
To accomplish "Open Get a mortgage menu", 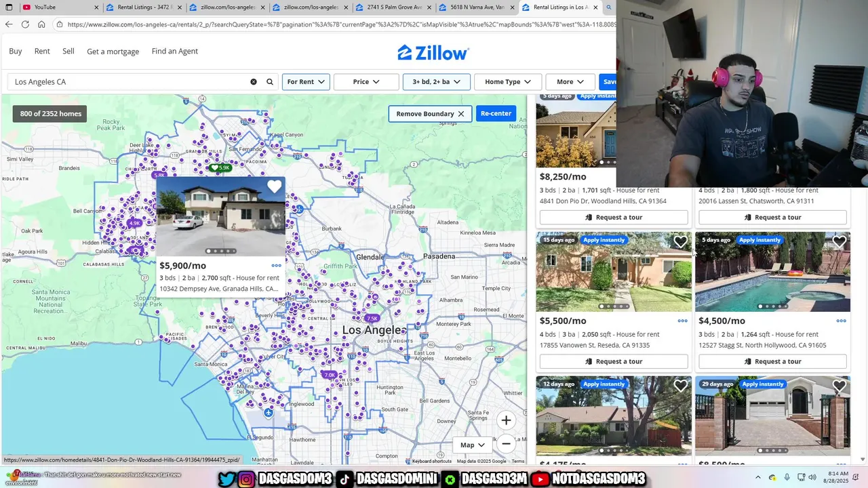I will click(113, 52).
